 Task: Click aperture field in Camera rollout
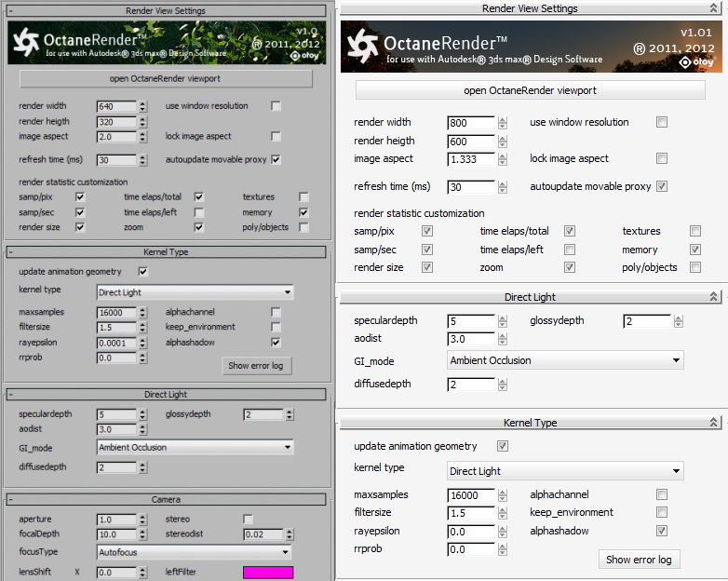point(117,520)
